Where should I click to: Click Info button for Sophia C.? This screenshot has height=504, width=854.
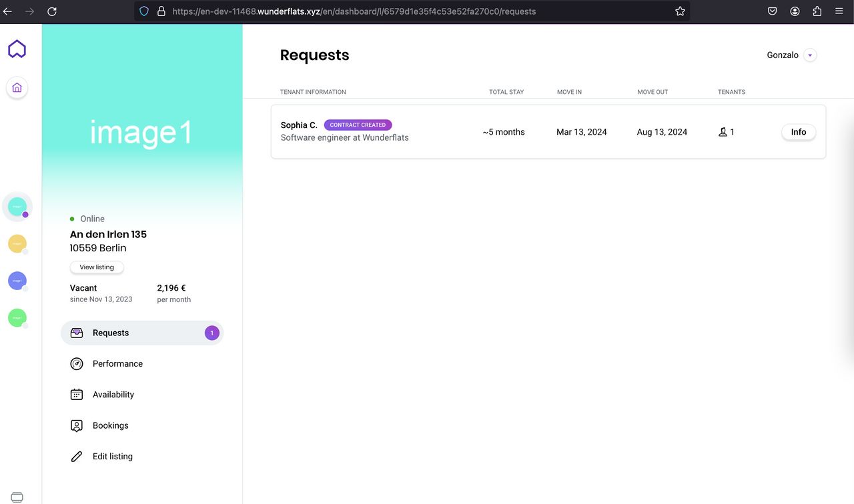point(798,132)
